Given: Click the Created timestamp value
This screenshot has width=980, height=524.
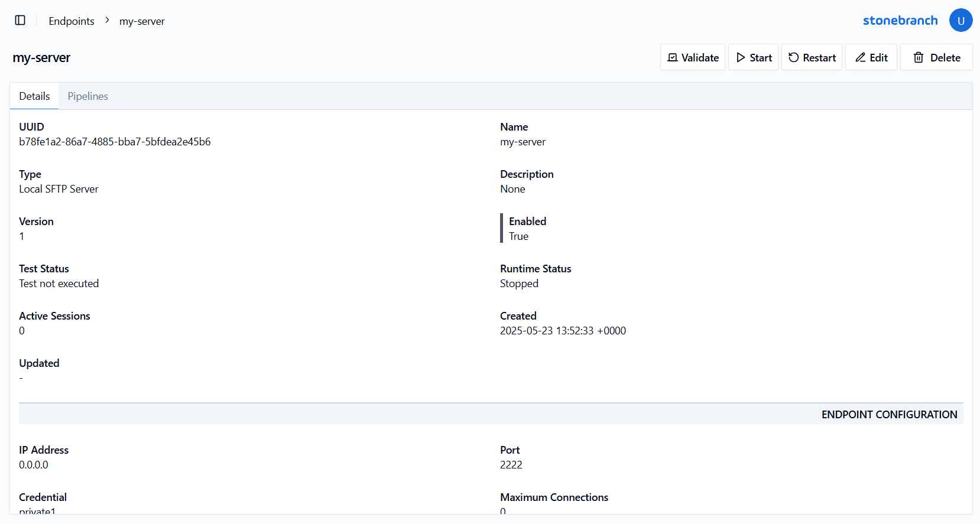Looking at the screenshot, I should point(563,331).
